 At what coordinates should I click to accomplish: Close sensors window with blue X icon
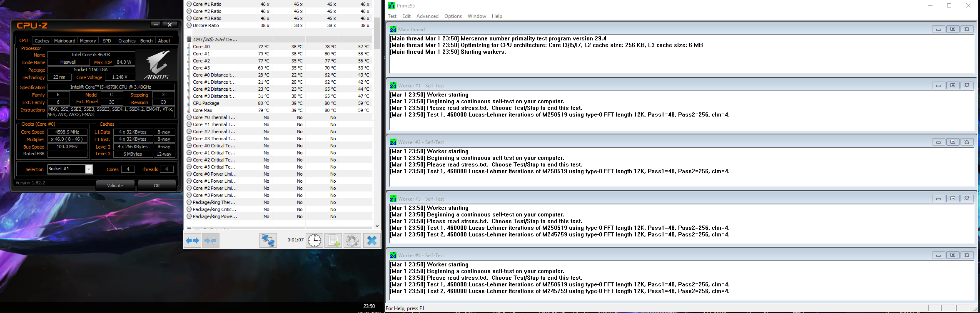tap(372, 241)
